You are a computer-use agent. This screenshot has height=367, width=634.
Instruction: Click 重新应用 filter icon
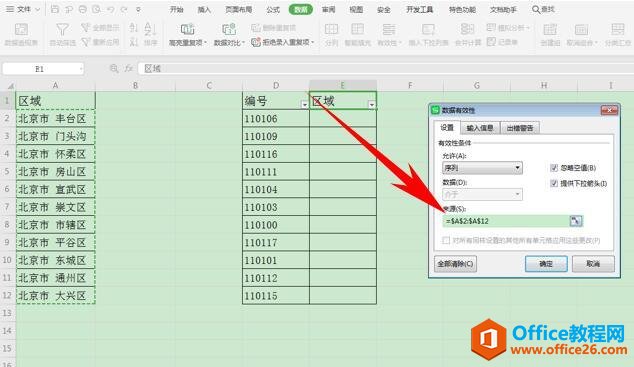coord(85,42)
